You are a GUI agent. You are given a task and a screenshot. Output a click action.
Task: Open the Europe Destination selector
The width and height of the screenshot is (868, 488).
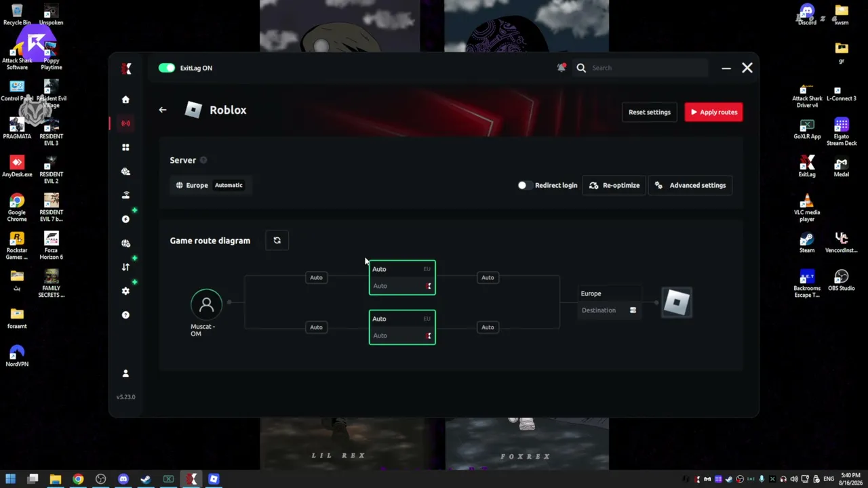(609, 302)
